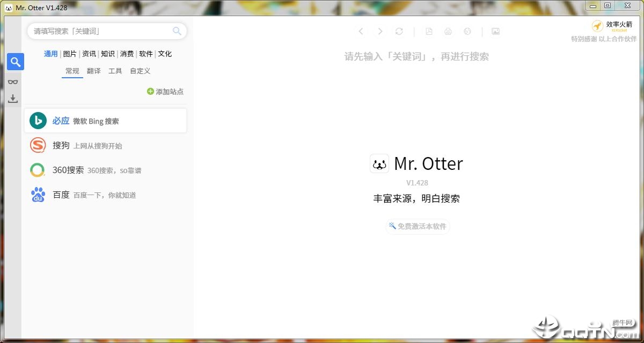Click the 特别感谢 以上合作伙伴 text
Screen dimensions: 644x343
pyautogui.click(x=604, y=39)
